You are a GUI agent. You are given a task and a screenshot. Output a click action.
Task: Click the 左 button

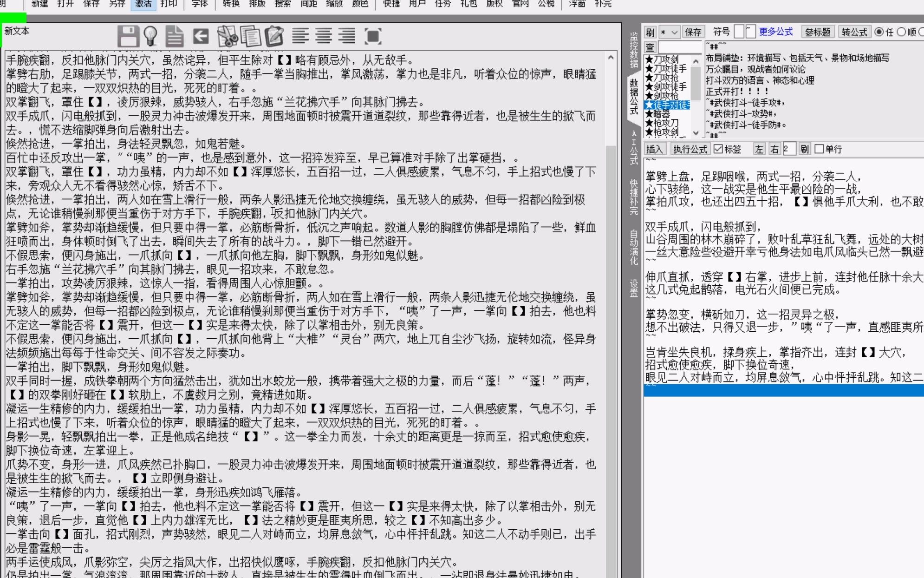click(759, 149)
